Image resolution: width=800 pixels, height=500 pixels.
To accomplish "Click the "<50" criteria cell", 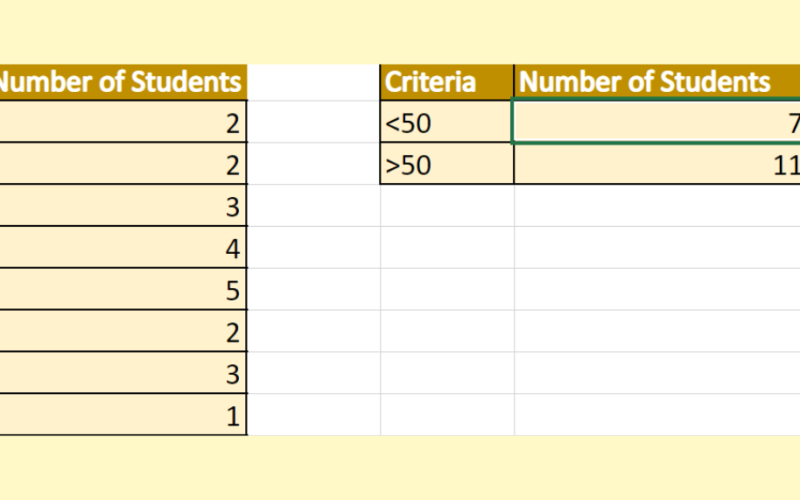I will tap(447, 123).
